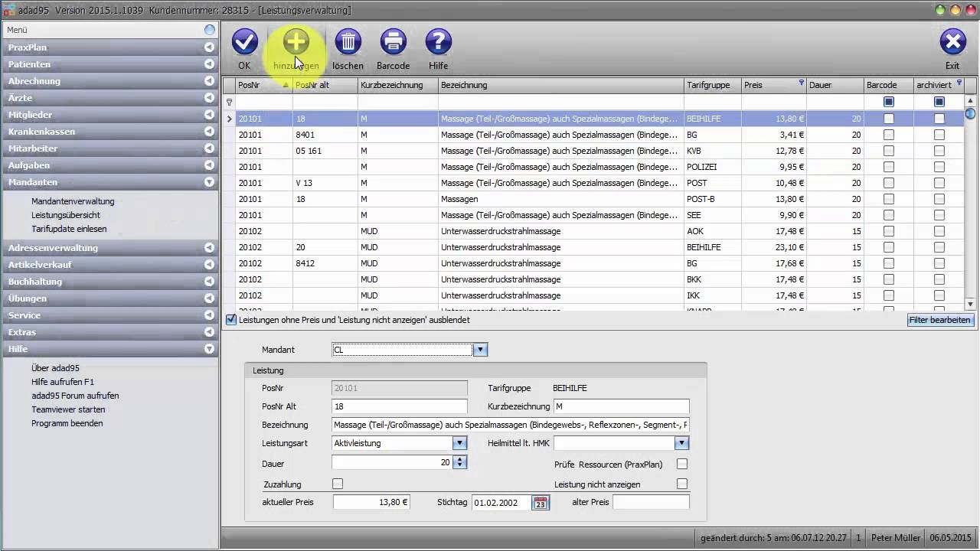Open the Stichtag calendar picker icon
The image size is (980, 551).
pyautogui.click(x=541, y=503)
